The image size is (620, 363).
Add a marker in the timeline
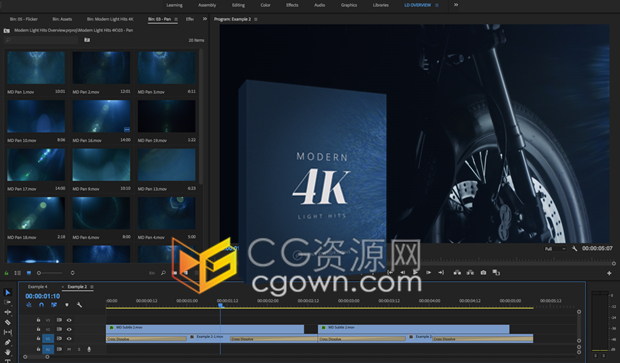click(x=67, y=305)
